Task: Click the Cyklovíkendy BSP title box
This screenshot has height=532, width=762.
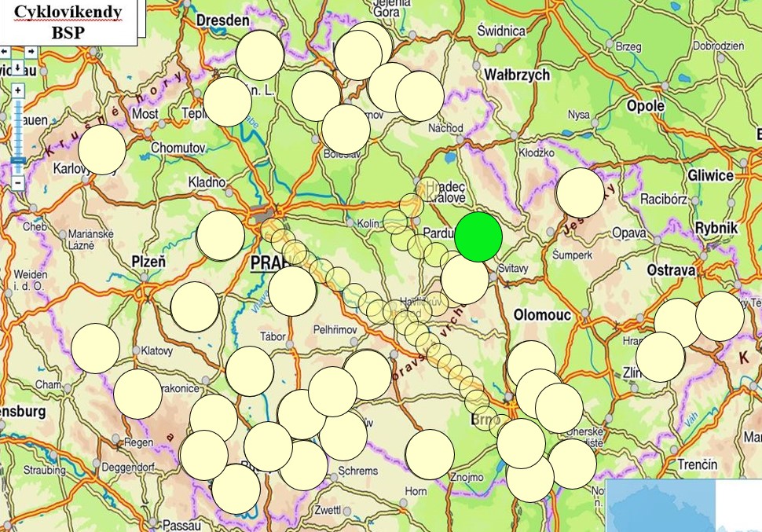Action: (x=68, y=18)
